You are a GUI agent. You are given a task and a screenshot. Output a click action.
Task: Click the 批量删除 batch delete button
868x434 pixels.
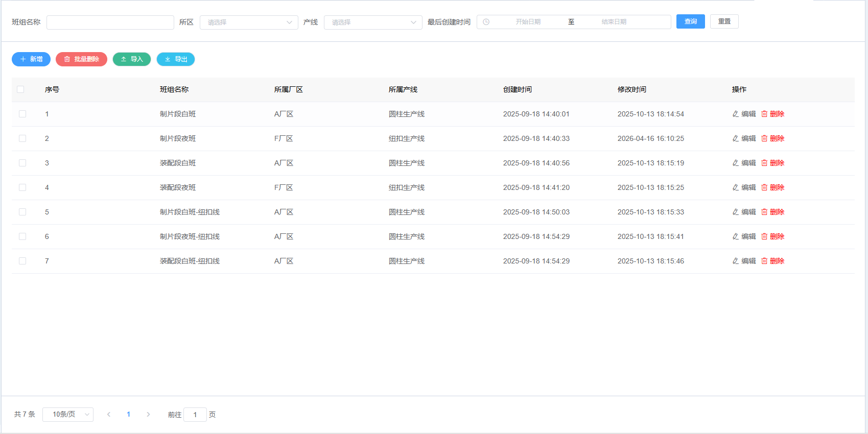tap(81, 59)
